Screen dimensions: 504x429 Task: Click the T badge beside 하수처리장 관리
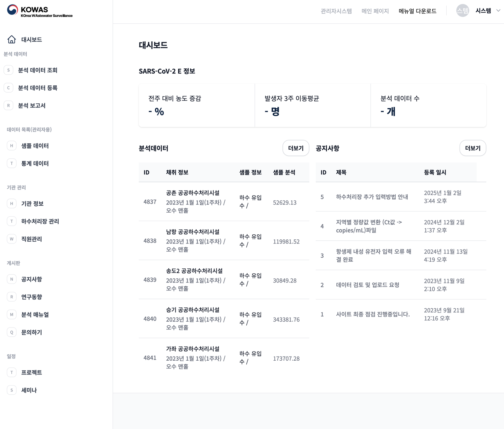tap(12, 221)
